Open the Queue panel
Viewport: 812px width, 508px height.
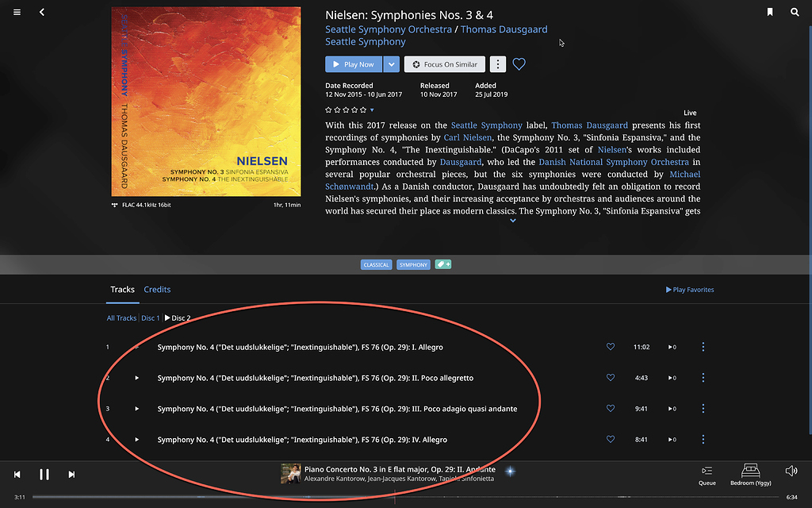pyautogui.click(x=707, y=474)
